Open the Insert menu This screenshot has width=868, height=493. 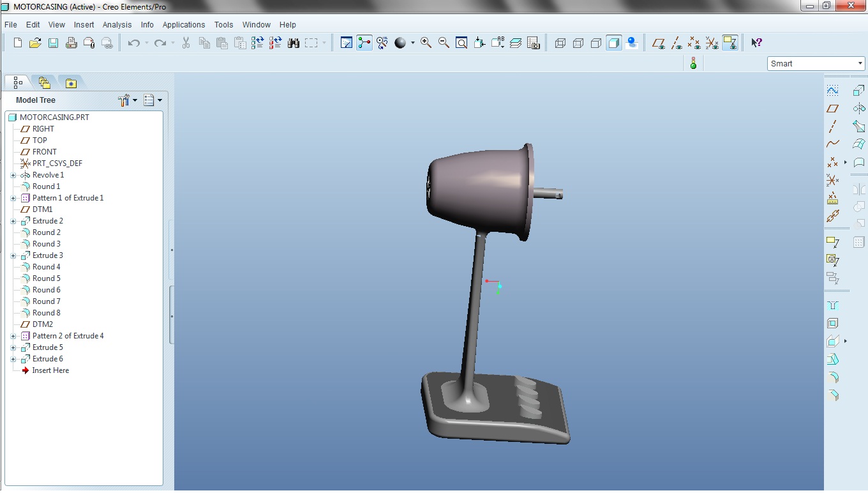click(x=84, y=24)
